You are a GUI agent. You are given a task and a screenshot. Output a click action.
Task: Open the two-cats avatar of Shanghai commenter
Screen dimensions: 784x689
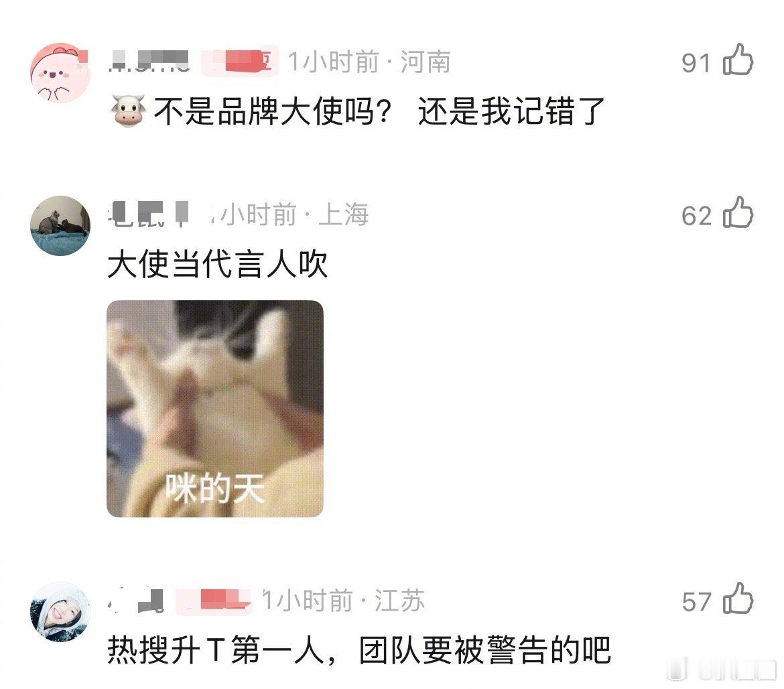(x=60, y=225)
